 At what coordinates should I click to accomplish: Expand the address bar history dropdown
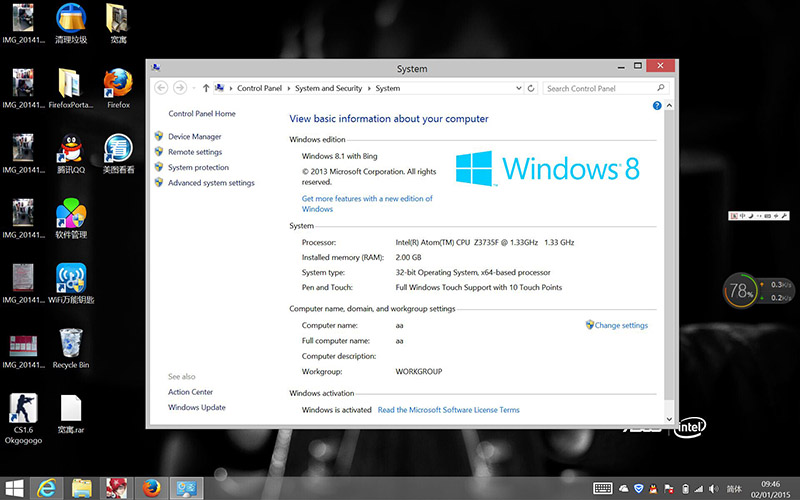pyautogui.click(x=518, y=88)
